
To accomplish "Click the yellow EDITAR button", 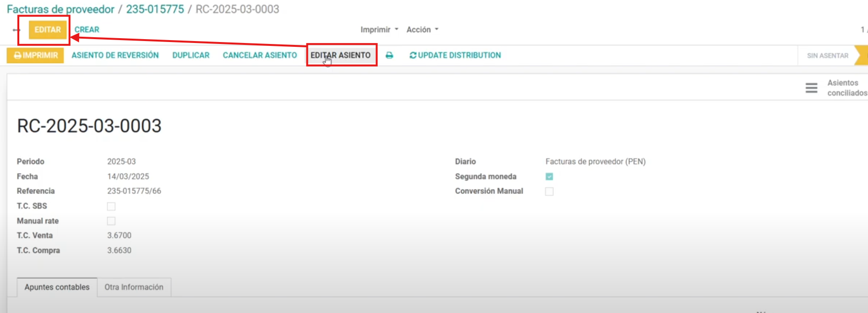I will 47,30.
